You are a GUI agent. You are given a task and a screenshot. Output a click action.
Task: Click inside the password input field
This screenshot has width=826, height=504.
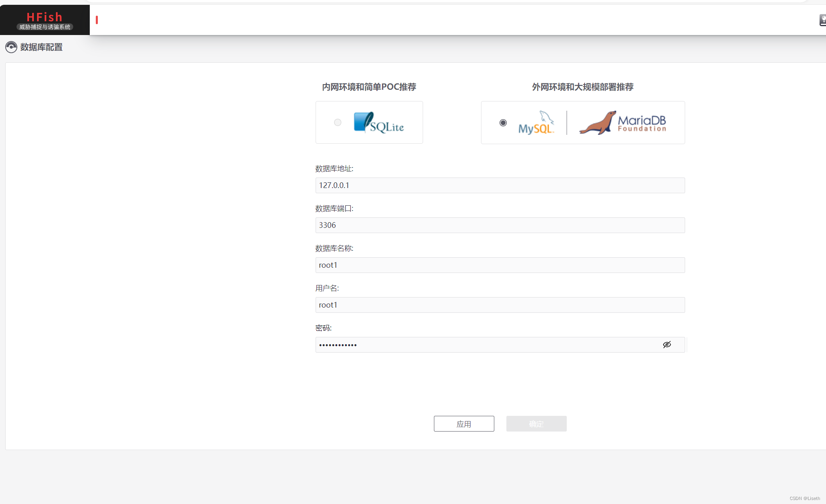point(483,345)
